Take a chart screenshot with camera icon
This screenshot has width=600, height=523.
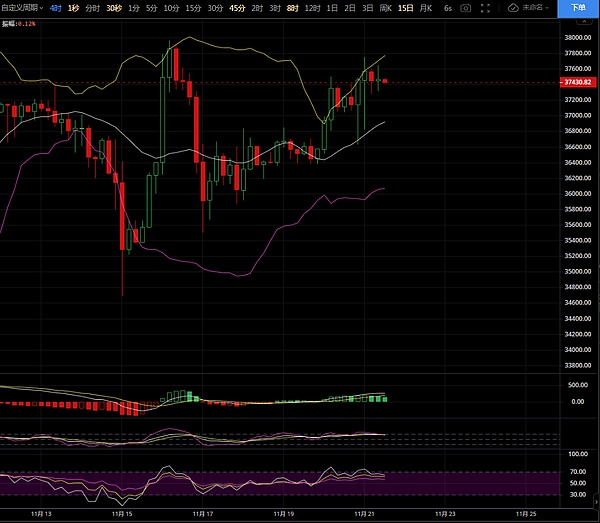pos(466,7)
